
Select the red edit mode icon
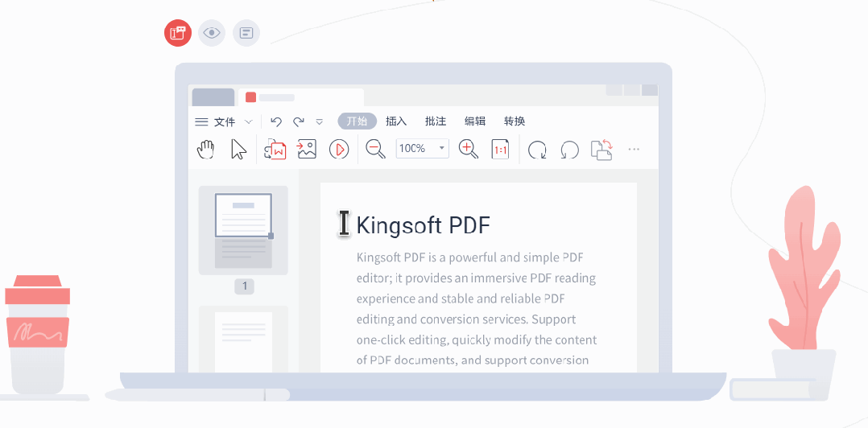coord(178,33)
